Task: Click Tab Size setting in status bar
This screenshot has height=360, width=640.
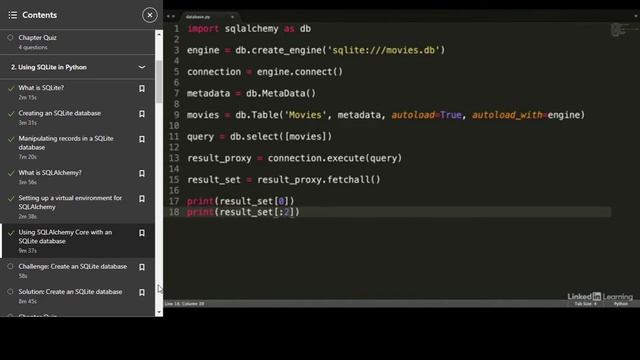Action: tap(586, 304)
